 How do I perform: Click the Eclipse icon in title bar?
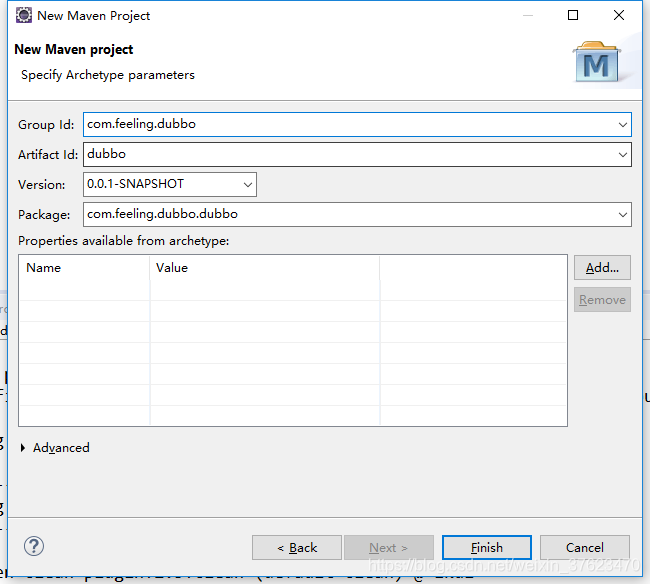(x=24, y=15)
